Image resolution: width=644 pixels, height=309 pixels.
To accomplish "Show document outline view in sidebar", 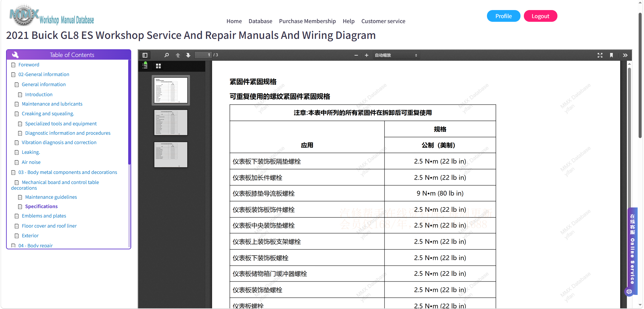I will [145, 66].
